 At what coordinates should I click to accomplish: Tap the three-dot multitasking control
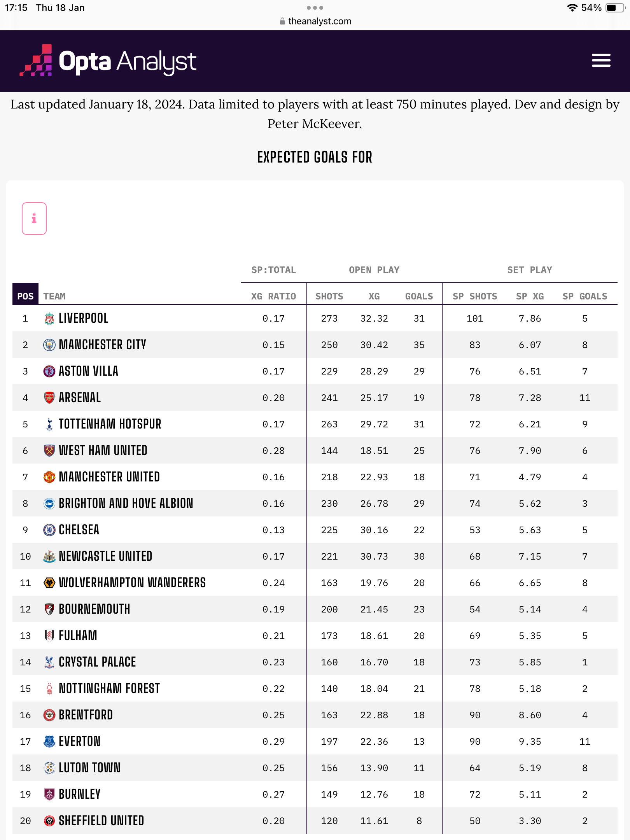point(315,8)
